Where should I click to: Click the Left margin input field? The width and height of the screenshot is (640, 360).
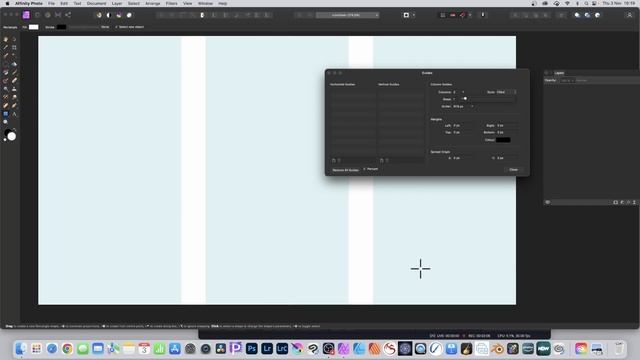[x=462, y=126]
